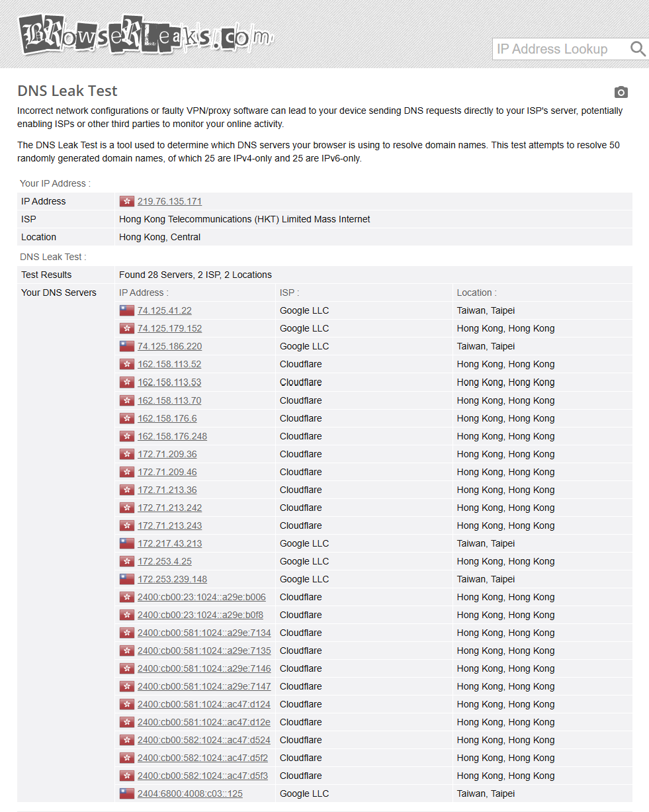Click the Hong Kong flag beside 162.158.113.52
This screenshot has height=812, width=649.
click(127, 364)
